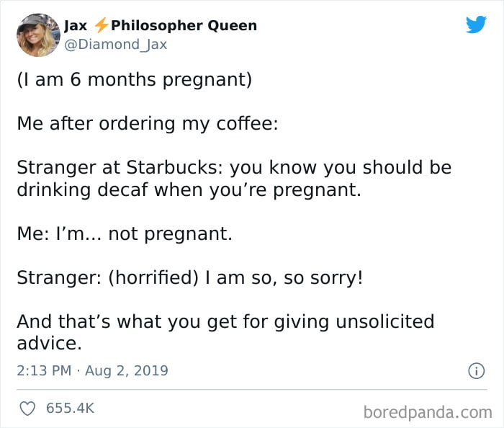Click the word "unsolicited" in the last sentence
Viewport: 504px width, 428px height.
[x=385, y=321]
